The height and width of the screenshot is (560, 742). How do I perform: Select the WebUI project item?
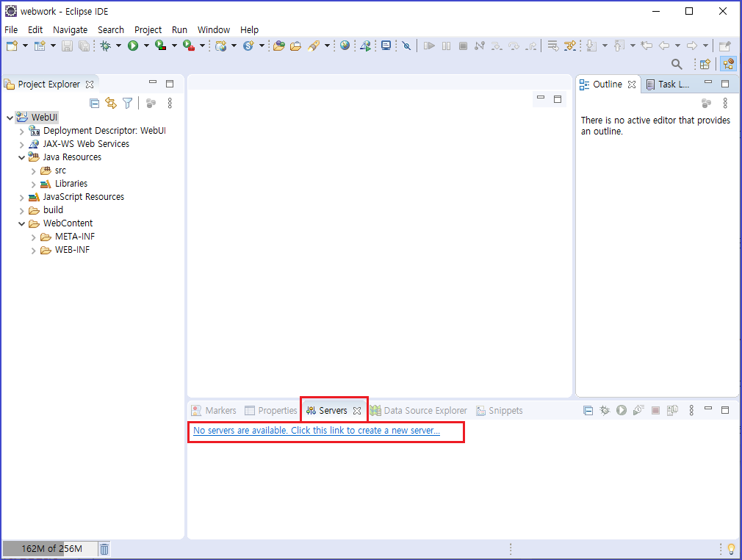37,118
